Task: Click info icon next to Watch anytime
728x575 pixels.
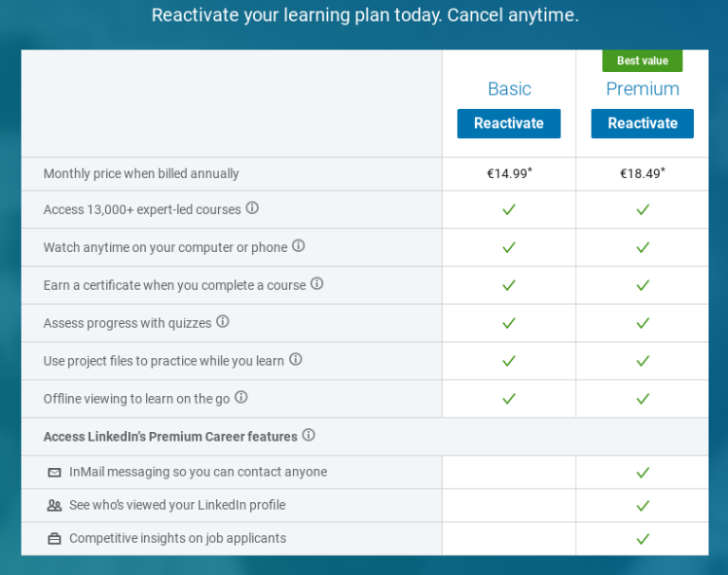Action: [x=299, y=246]
